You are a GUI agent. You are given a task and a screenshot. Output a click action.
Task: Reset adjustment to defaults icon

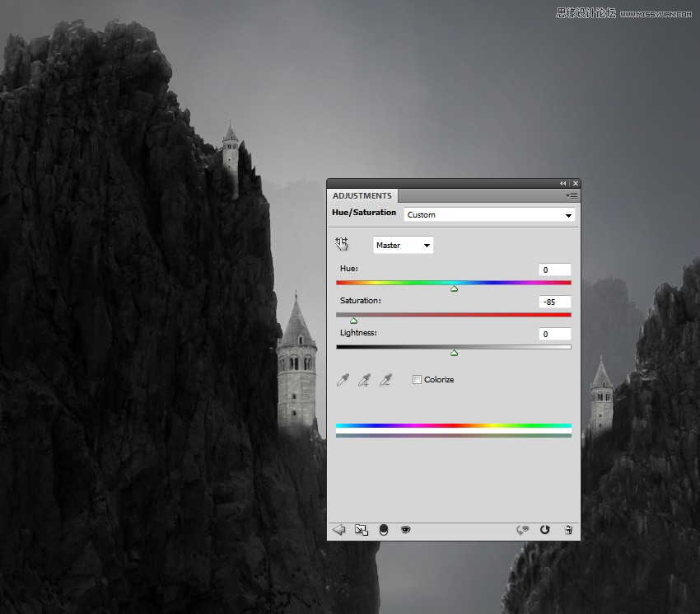pyautogui.click(x=544, y=530)
